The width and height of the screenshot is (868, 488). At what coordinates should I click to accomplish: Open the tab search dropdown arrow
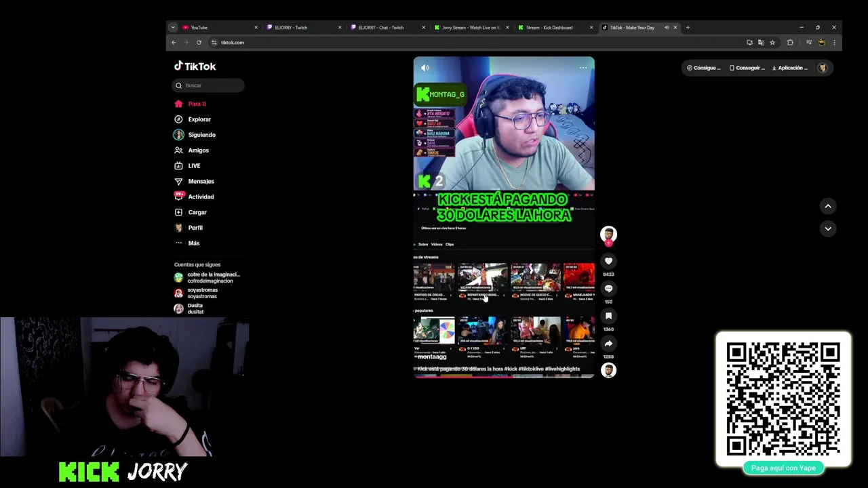[x=173, y=28]
